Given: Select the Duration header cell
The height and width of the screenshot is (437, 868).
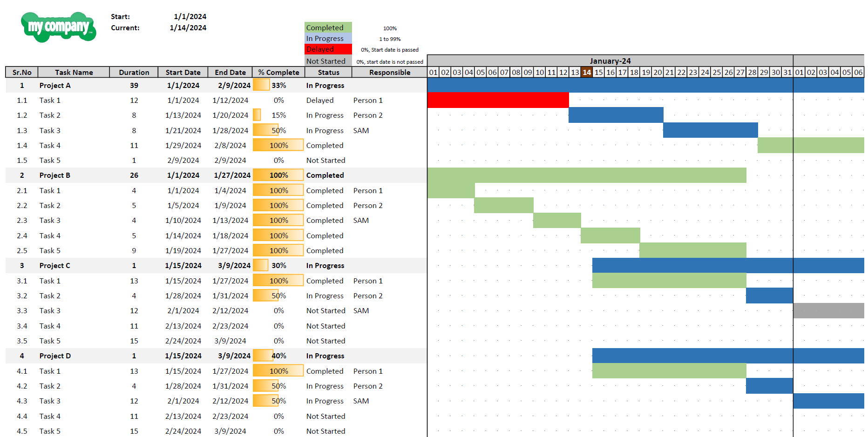Looking at the screenshot, I should coord(134,72).
